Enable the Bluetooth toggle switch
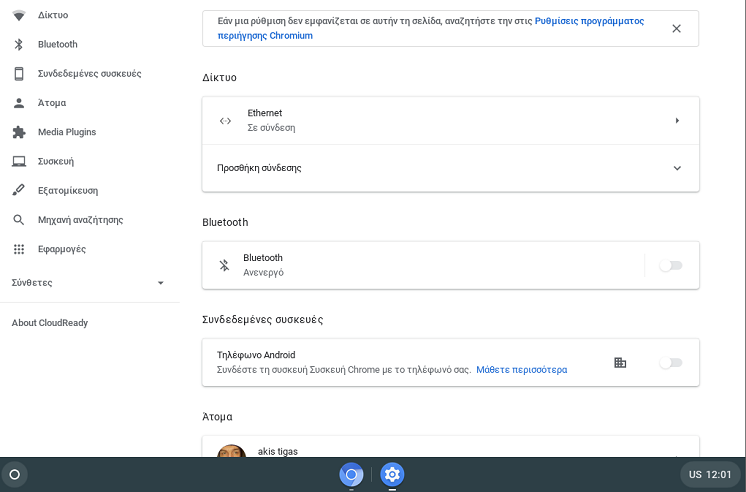 click(671, 266)
